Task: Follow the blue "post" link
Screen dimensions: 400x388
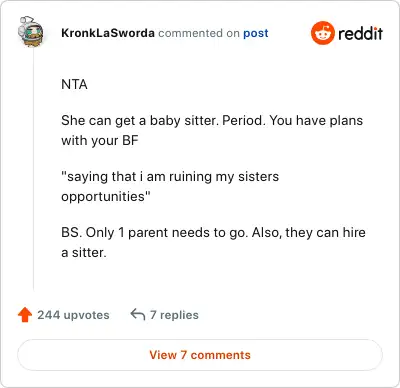Action: point(256,34)
